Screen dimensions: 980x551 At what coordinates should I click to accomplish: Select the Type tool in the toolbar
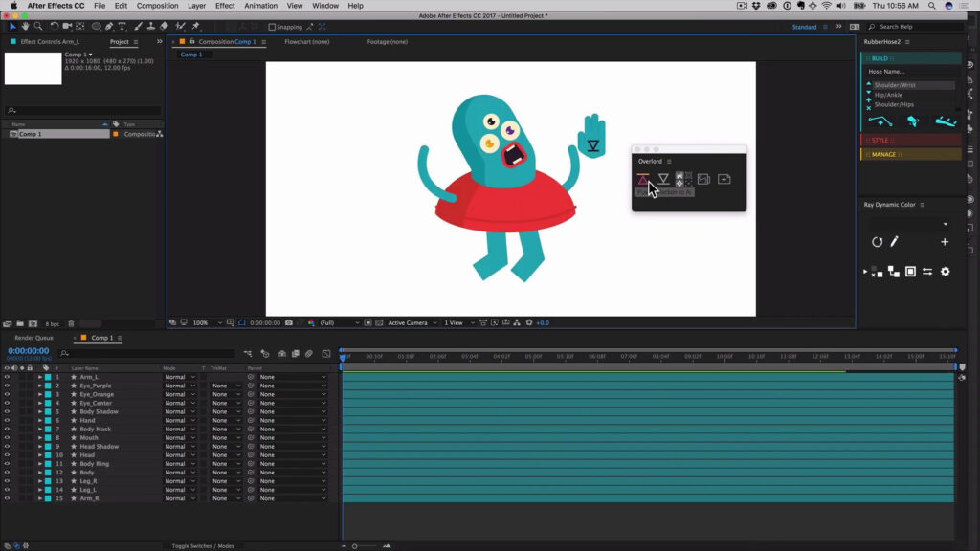pyautogui.click(x=122, y=27)
